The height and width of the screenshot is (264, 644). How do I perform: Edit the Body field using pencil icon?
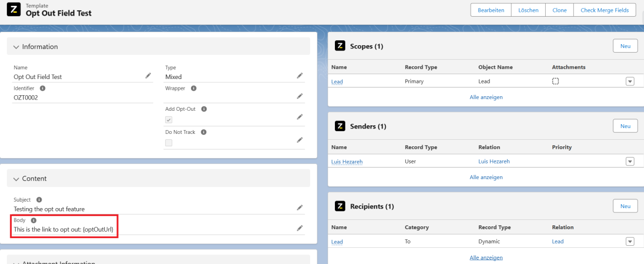[300, 228]
